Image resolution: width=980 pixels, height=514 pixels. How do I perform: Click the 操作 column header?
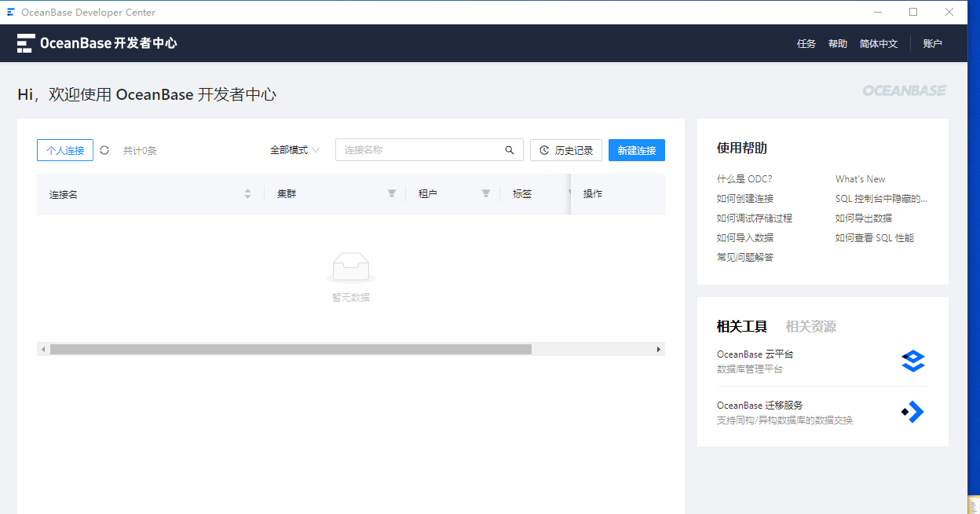point(593,193)
